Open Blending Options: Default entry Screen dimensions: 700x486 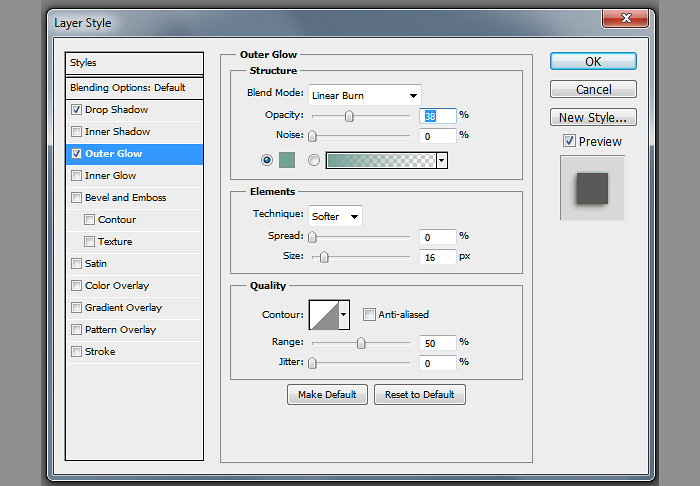point(134,87)
